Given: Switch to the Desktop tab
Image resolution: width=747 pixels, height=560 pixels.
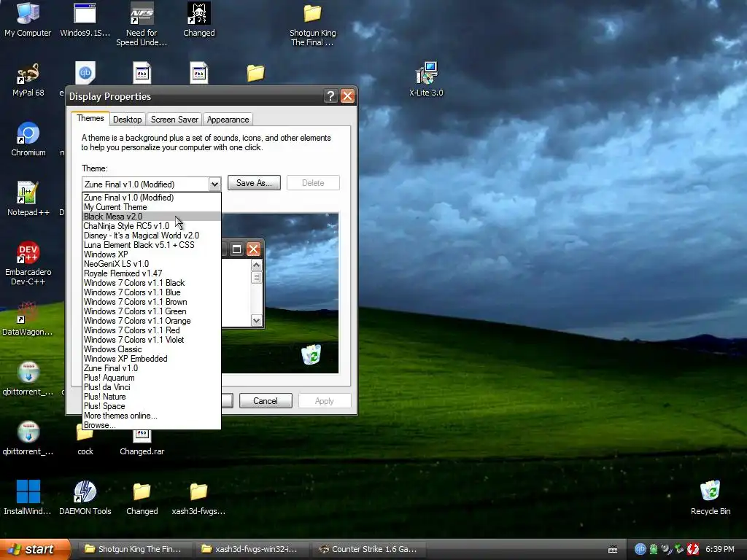Looking at the screenshot, I should 127,120.
